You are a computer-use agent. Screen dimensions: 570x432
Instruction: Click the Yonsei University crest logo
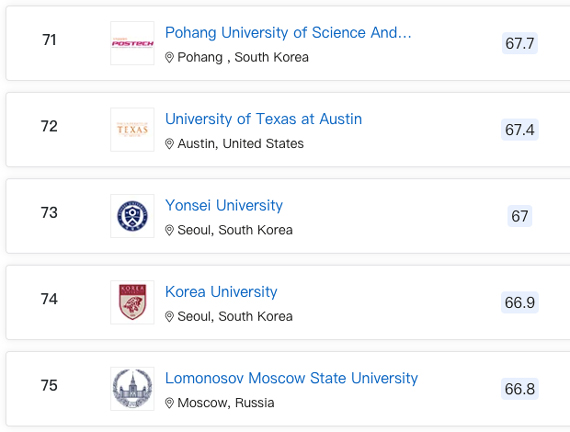pyautogui.click(x=132, y=216)
